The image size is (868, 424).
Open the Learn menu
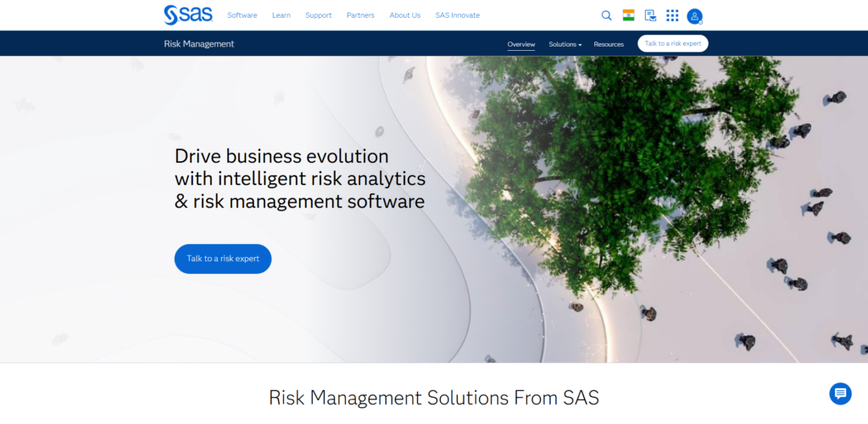(281, 15)
